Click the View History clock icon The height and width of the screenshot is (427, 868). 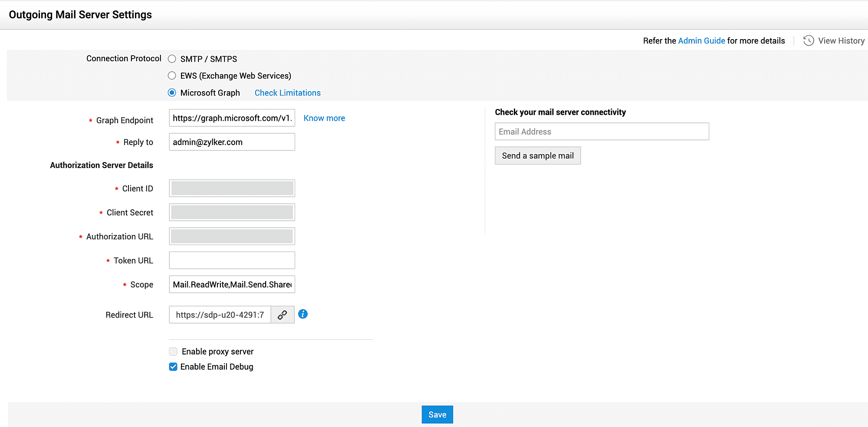[x=808, y=40]
